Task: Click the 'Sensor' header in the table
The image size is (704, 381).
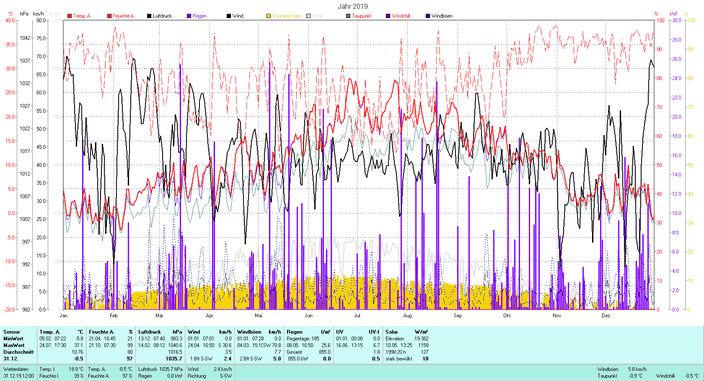Action: [11, 332]
